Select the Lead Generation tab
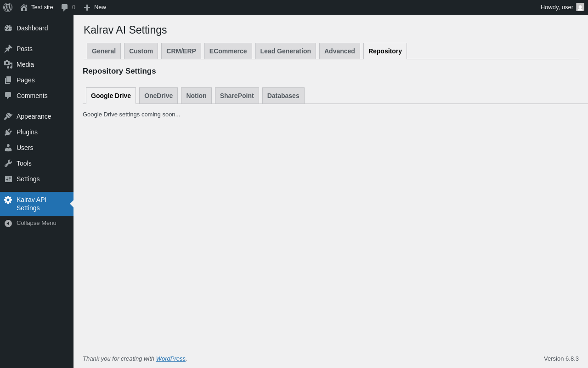This screenshot has height=368, width=588. click(x=286, y=51)
